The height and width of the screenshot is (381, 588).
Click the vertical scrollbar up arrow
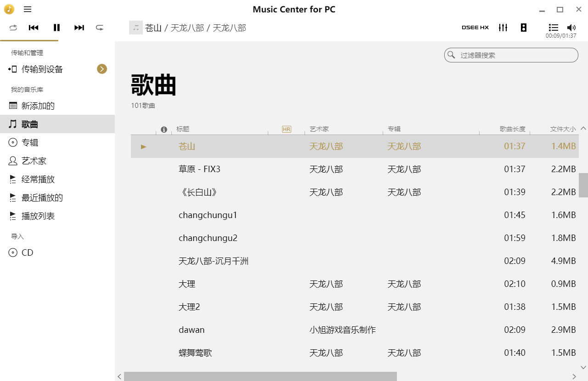click(583, 128)
